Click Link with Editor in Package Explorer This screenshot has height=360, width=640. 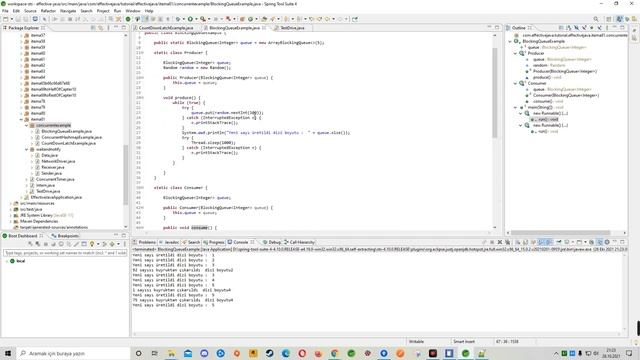coord(100,28)
